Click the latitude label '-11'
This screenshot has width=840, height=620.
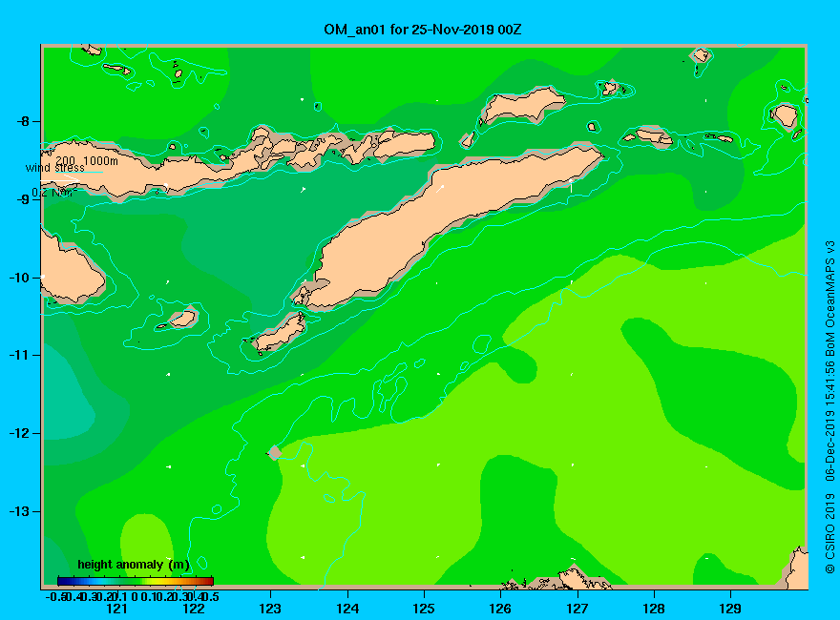click(x=20, y=355)
